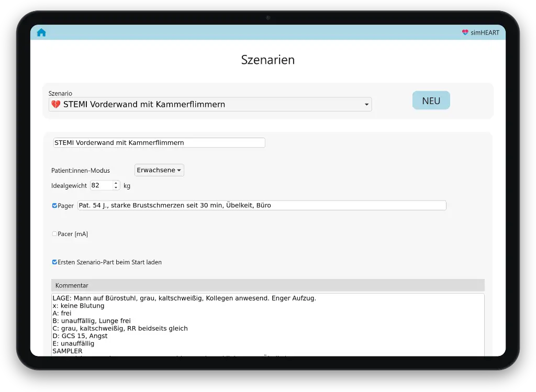This screenshot has height=392, width=536.
Task: Select the STEMI Vorderwand scenario combo box
Action: pos(210,105)
